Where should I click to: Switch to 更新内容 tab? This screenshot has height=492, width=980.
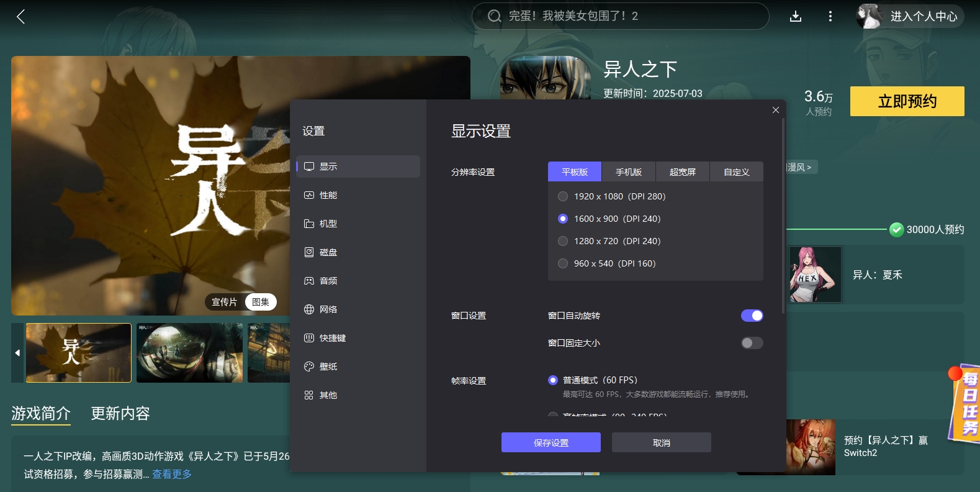coord(120,414)
